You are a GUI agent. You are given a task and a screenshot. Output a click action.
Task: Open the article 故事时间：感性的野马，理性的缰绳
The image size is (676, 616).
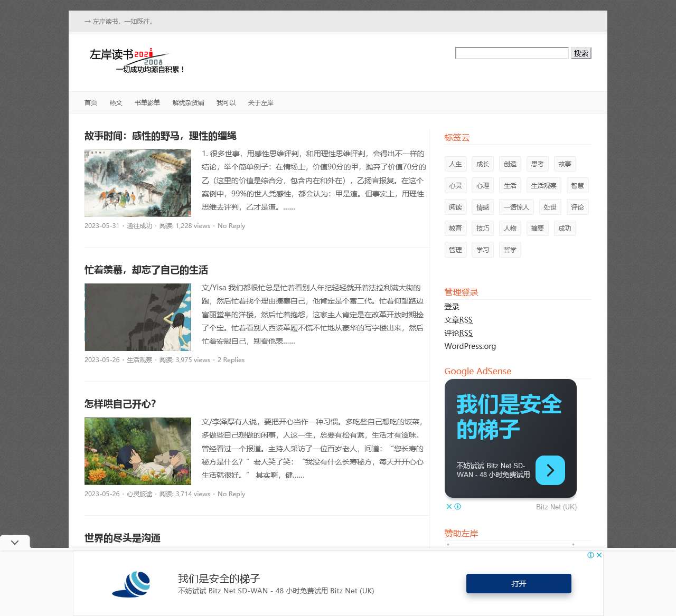(161, 136)
